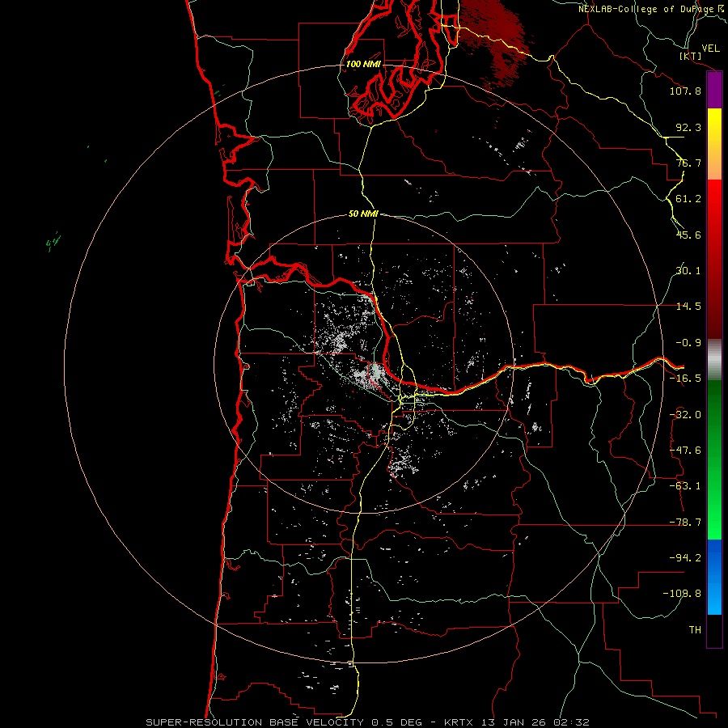
Task: Click the 92.3 velocity scale value
Action: (x=688, y=127)
